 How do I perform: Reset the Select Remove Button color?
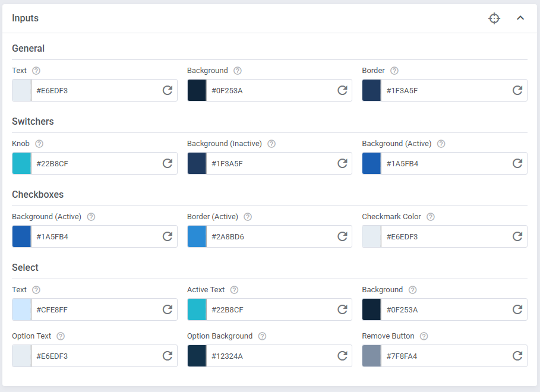coord(517,356)
